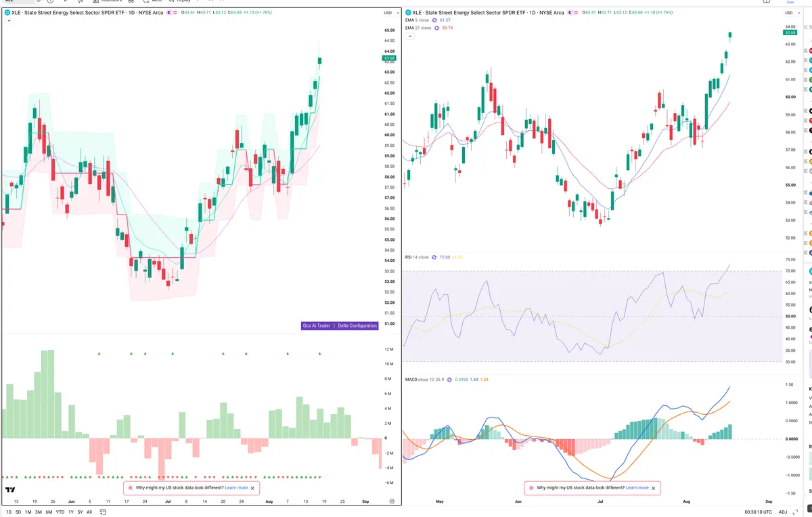Select the RSI 14 close legend
812x517 pixels.
(x=417, y=257)
